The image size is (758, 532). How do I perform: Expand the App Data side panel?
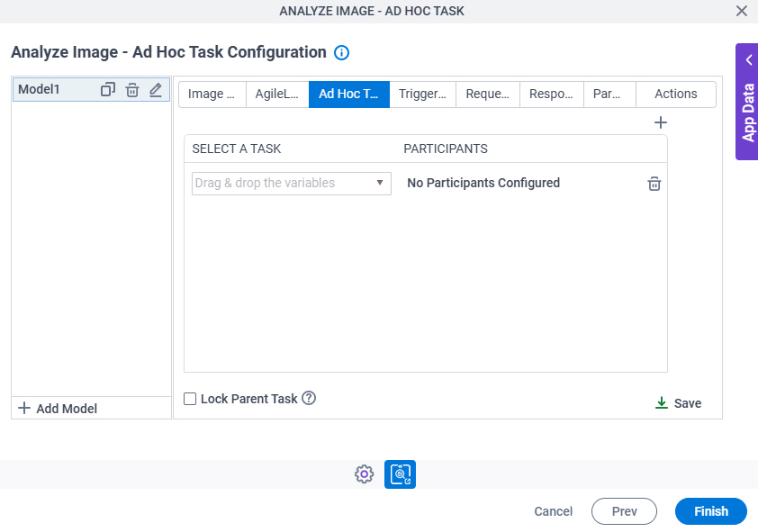pos(747,102)
